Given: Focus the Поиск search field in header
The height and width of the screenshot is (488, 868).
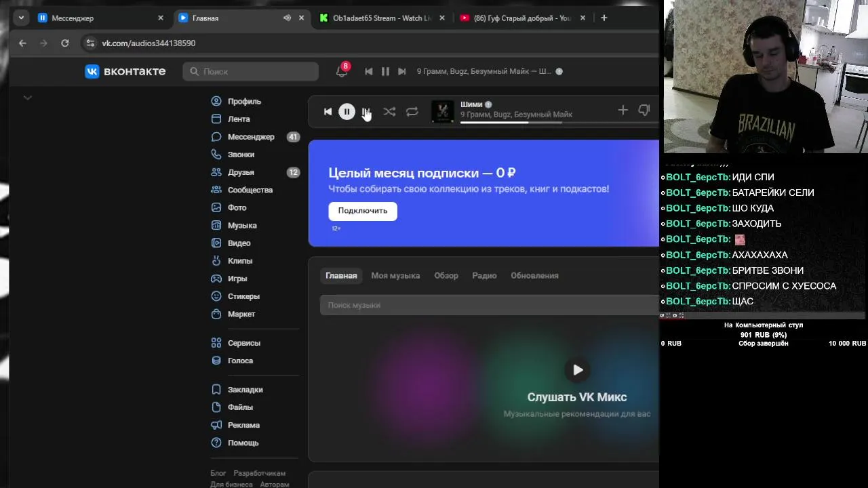Looking at the screenshot, I should tap(250, 71).
